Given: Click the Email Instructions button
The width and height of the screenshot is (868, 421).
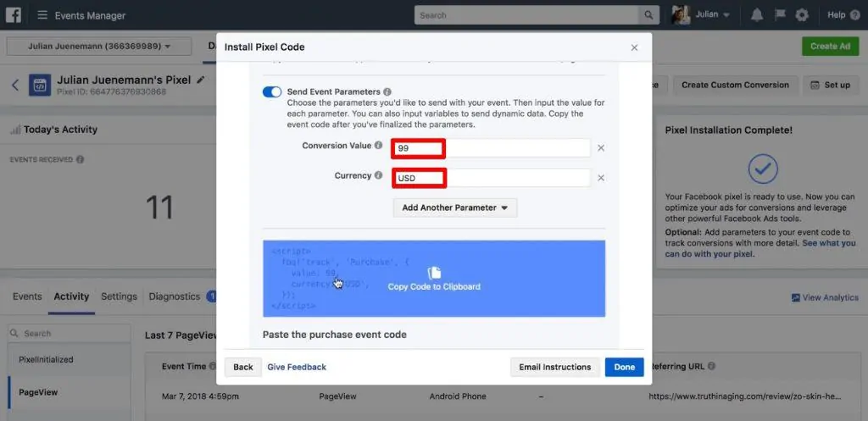Looking at the screenshot, I should pyautogui.click(x=554, y=367).
